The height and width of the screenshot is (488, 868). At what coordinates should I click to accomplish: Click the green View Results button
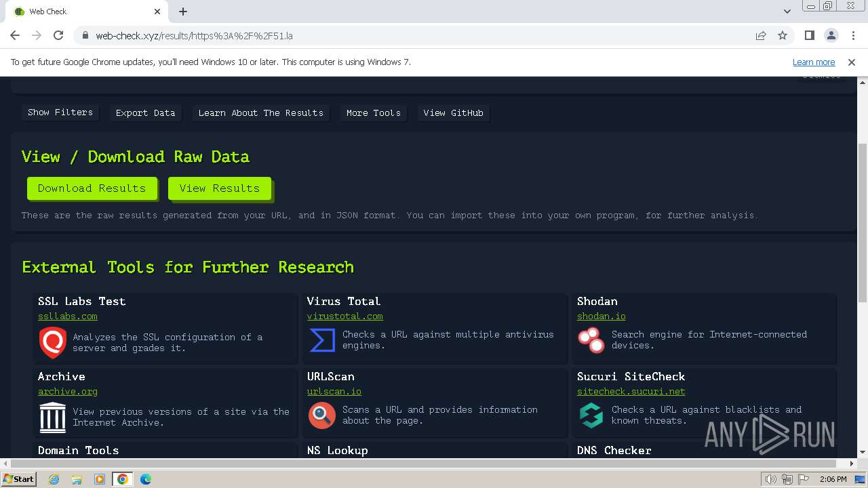[219, 188]
